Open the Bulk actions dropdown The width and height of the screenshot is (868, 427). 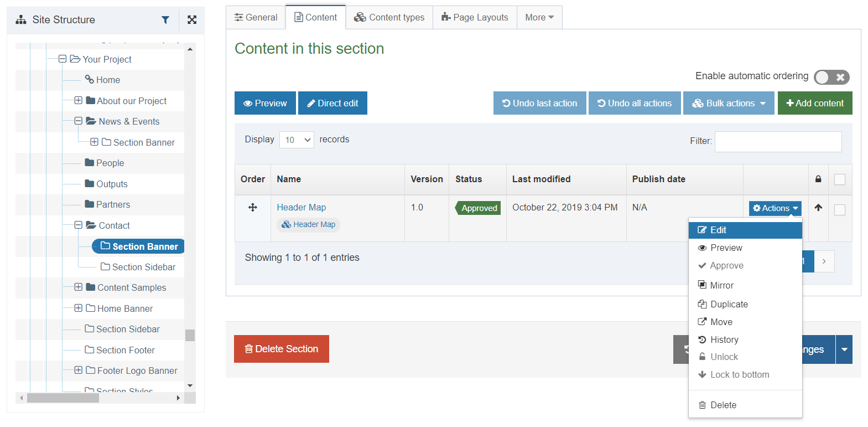tap(729, 103)
